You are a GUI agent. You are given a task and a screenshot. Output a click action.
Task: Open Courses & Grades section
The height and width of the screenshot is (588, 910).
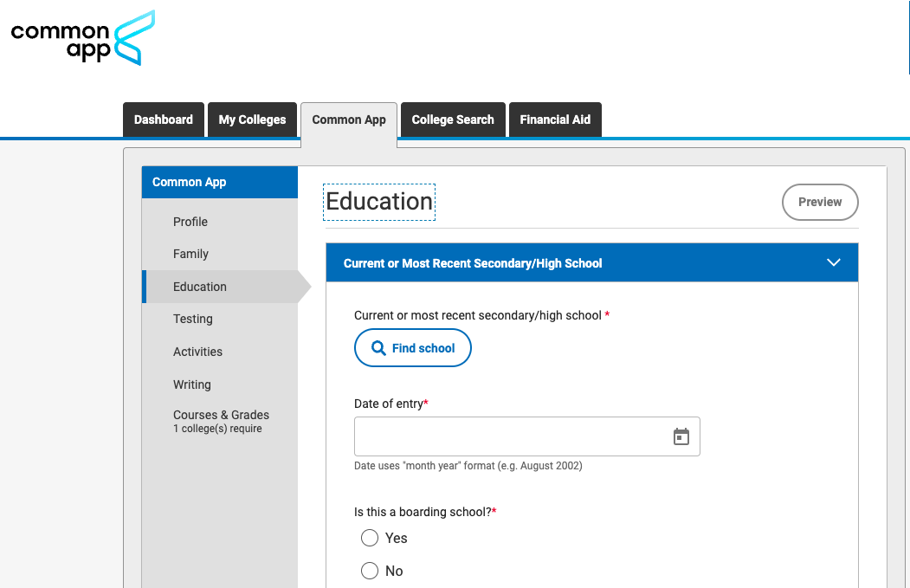pyautogui.click(x=221, y=416)
